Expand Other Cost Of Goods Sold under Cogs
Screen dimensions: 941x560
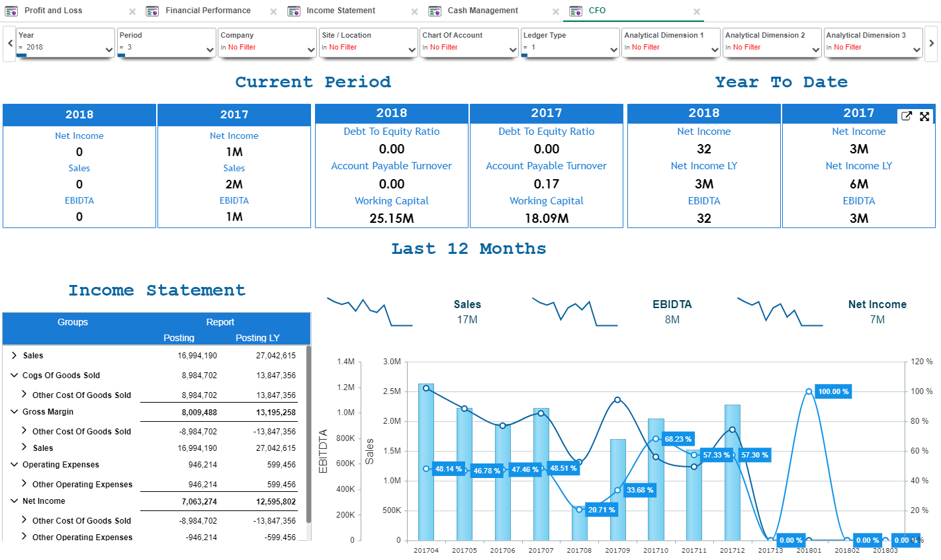(24, 394)
